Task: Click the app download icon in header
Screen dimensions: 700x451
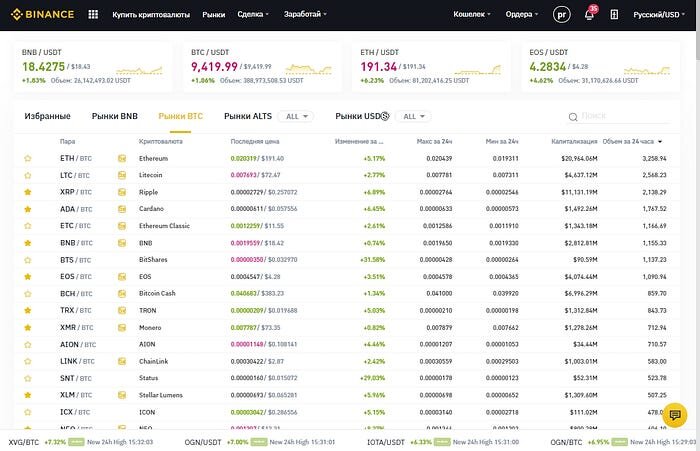Action: 614,14
